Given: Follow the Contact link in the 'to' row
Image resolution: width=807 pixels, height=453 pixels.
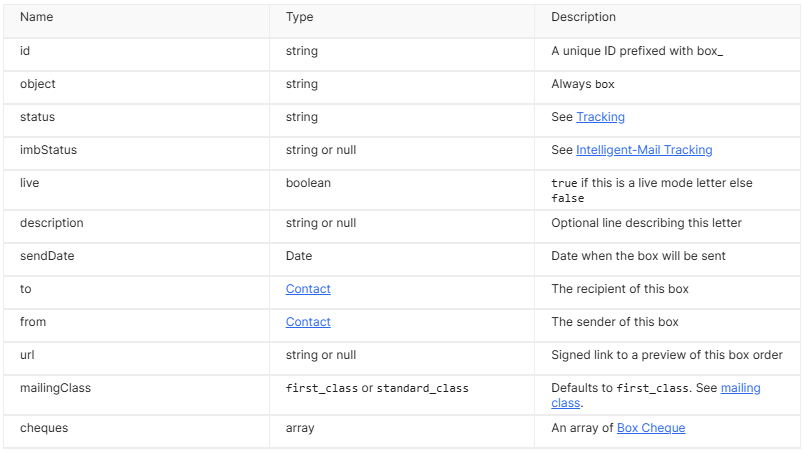Looking at the screenshot, I should click(308, 289).
